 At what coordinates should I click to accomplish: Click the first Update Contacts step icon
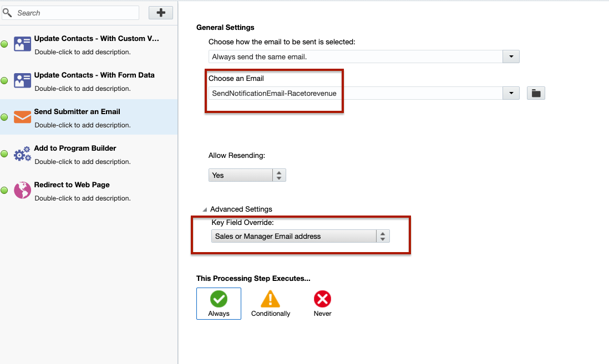click(x=22, y=44)
